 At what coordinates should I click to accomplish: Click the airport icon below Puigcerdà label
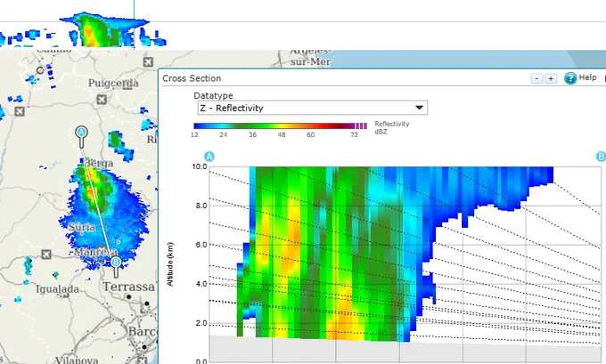pyautogui.click(x=102, y=100)
